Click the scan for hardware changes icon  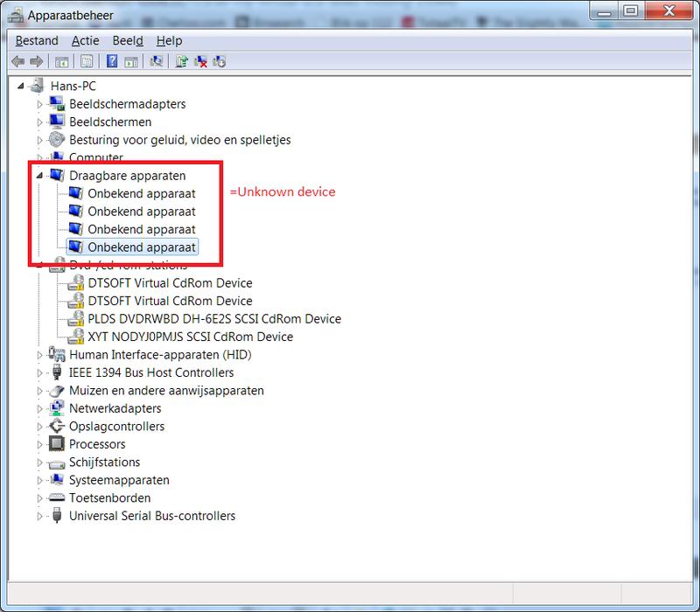click(156, 61)
